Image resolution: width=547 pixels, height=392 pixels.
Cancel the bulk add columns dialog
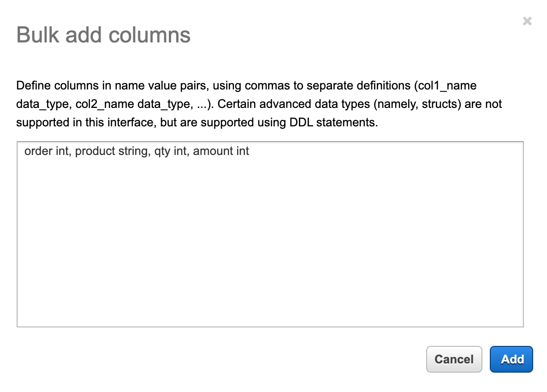click(x=454, y=359)
